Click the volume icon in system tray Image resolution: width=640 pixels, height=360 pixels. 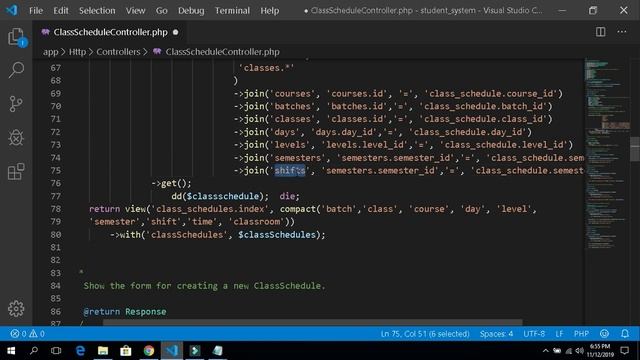579,351
